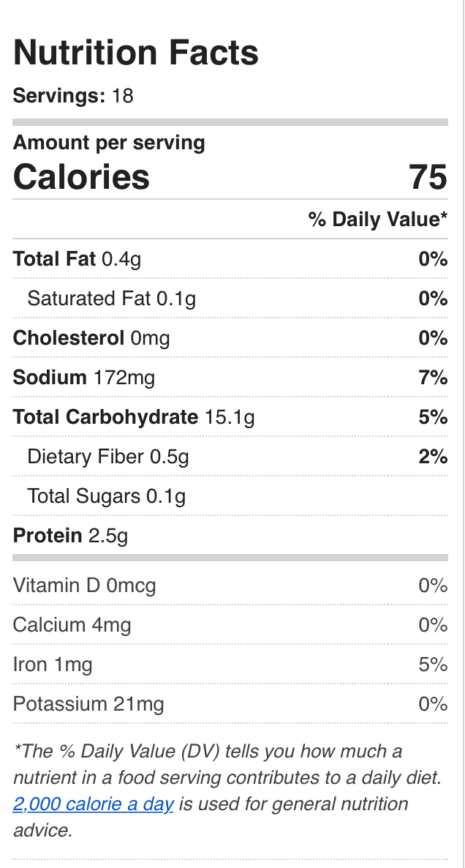Click the 7% sodium daily value
465x868 pixels.
[x=433, y=378]
